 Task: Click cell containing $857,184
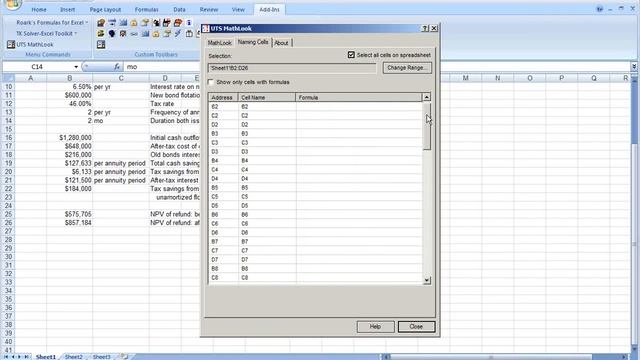[x=69, y=223]
